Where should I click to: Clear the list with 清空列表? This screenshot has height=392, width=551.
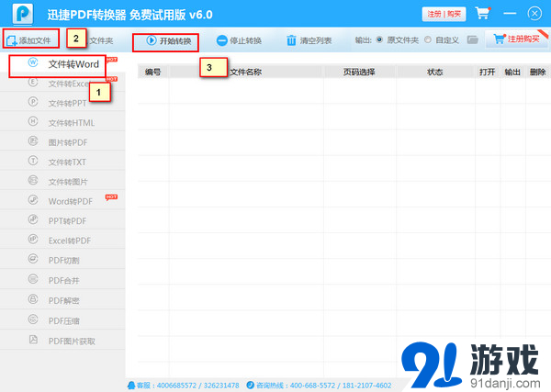pyautogui.click(x=309, y=40)
